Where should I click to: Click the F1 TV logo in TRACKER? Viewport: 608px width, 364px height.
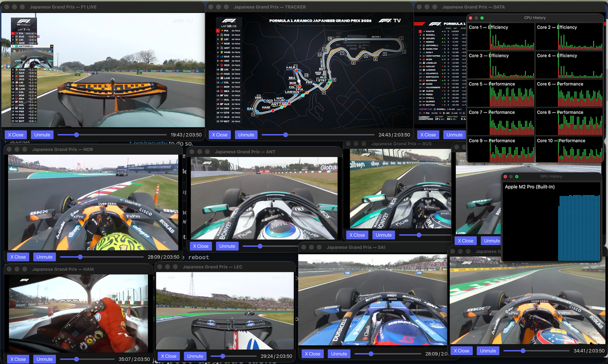click(x=389, y=21)
